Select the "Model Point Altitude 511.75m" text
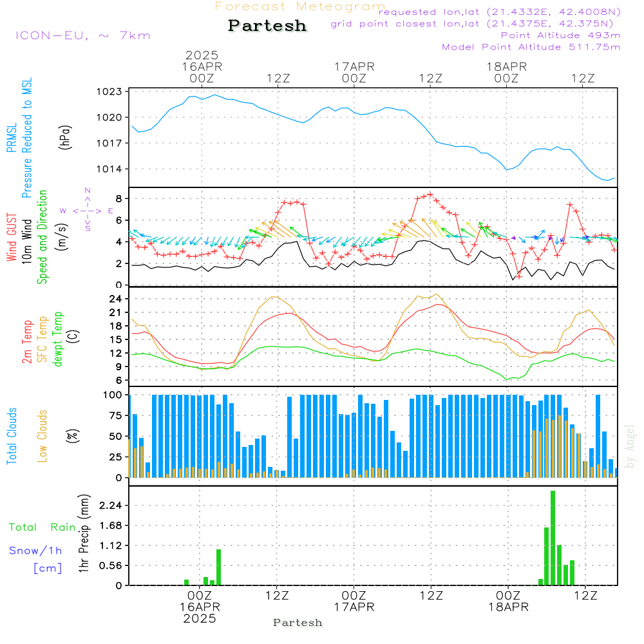 [x=531, y=47]
